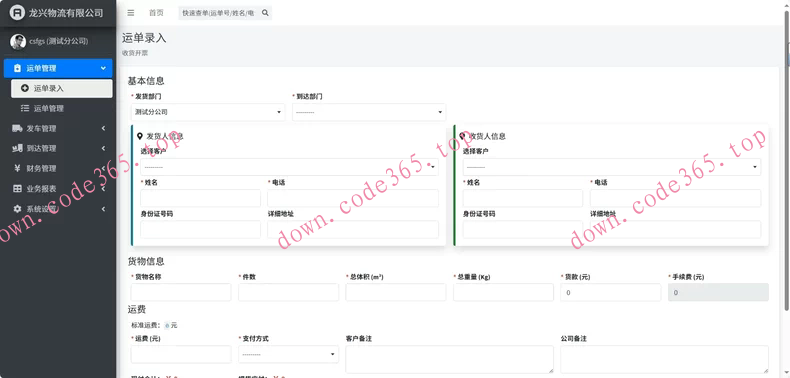Screen dimensions: 790x378
Task: Click 总重量 (Kg) input field
Action: tap(503, 292)
